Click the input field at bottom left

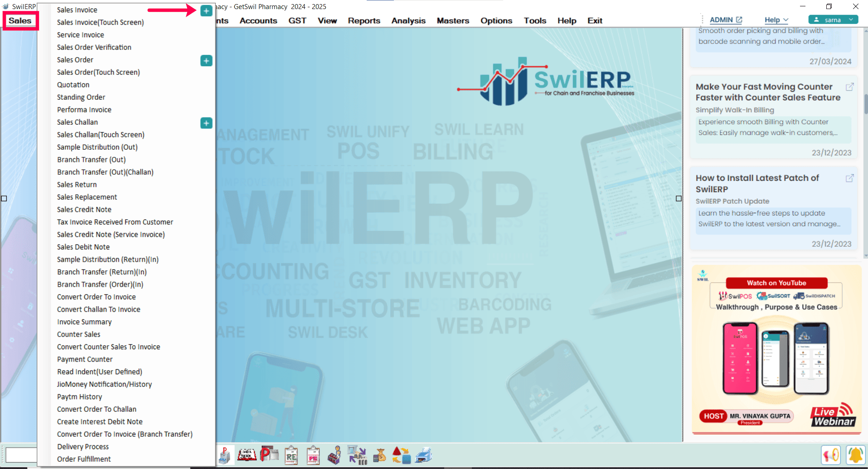[21, 454]
